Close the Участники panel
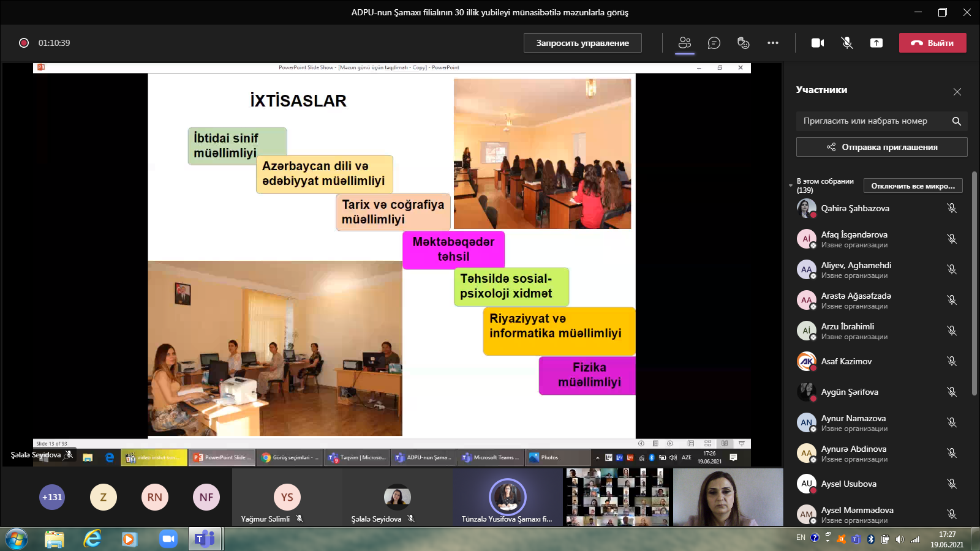 pos(957,92)
